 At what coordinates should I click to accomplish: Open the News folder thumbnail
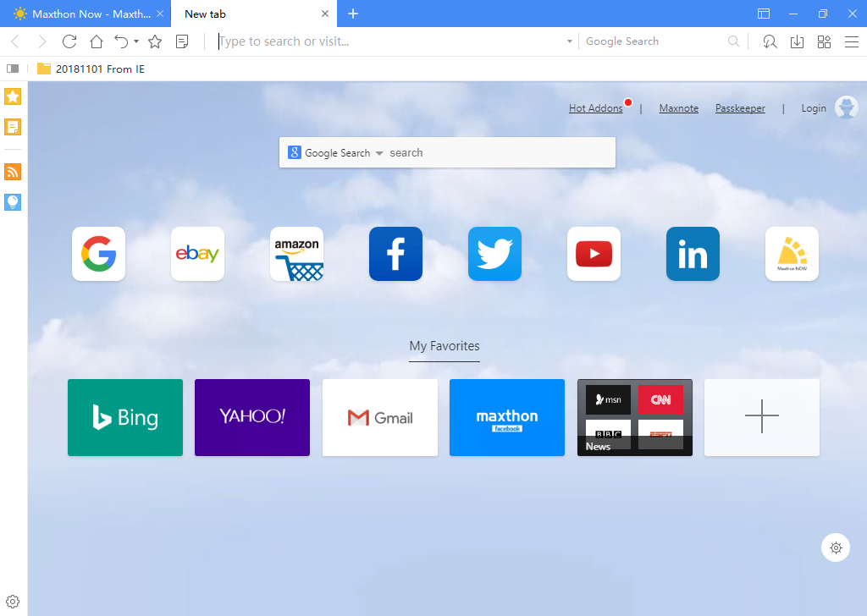pyautogui.click(x=635, y=418)
